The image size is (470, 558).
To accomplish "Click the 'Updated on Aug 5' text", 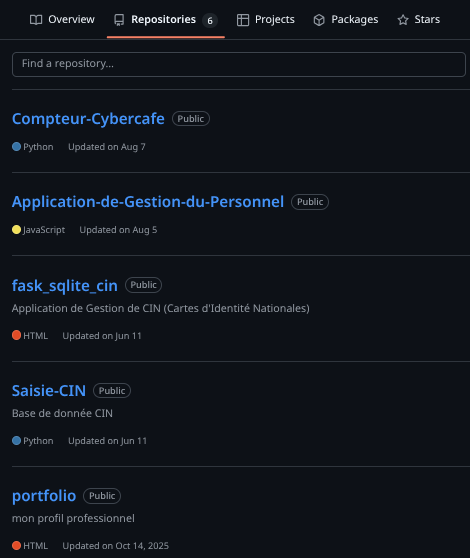I will tap(118, 230).
